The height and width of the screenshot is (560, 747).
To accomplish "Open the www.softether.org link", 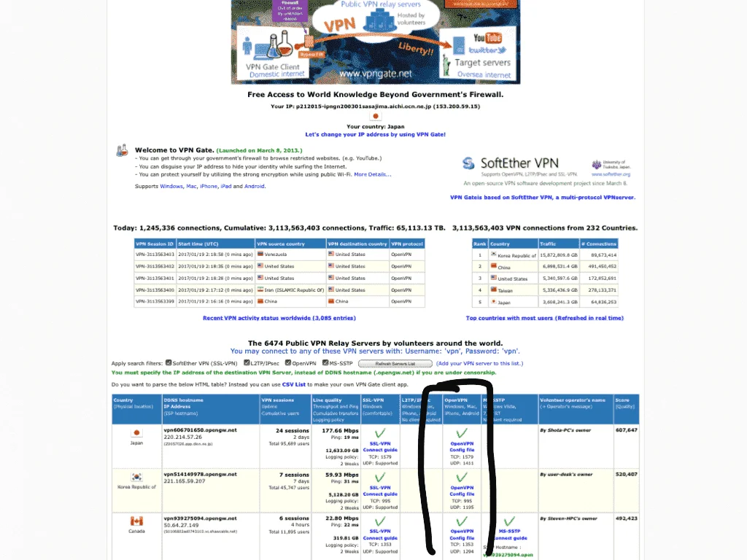I will click(x=611, y=174).
